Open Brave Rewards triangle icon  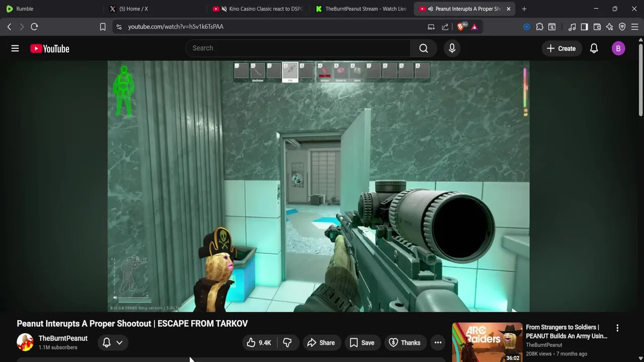(x=474, y=27)
